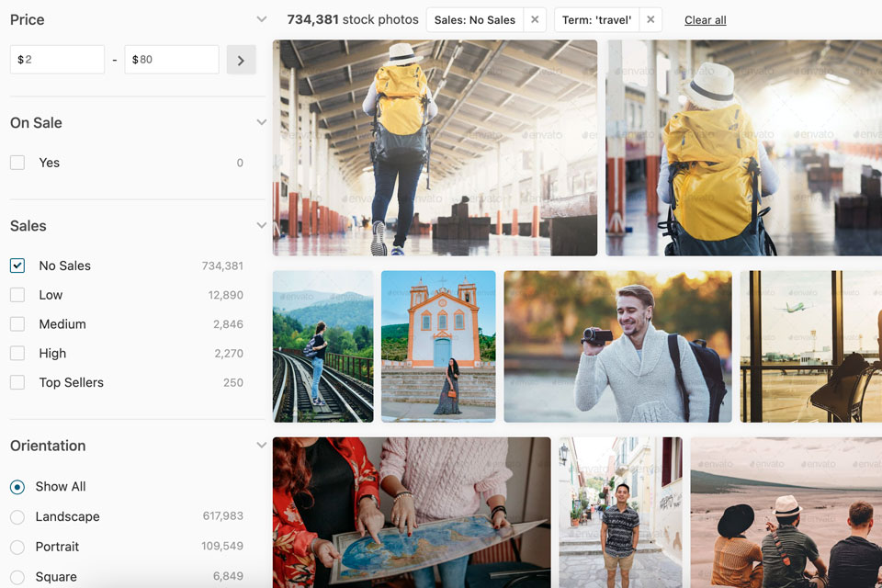Click the 'No Sales' count 734,381
Viewport: 882px width, 588px height.
[x=222, y=266]
